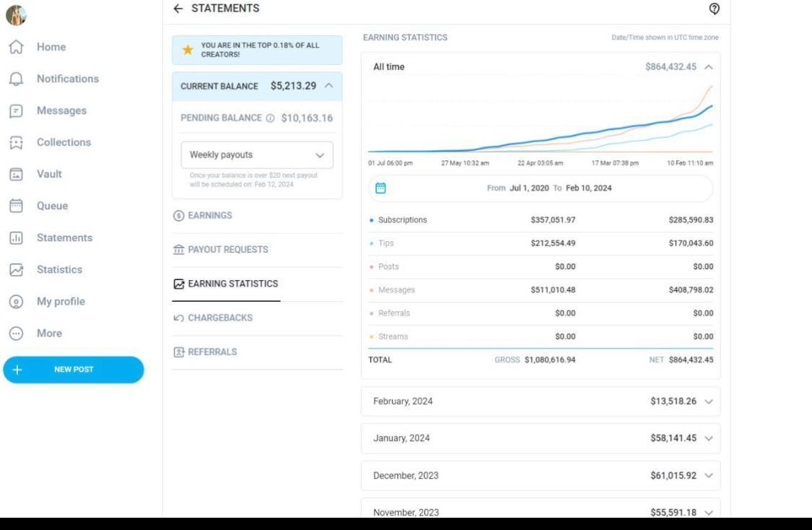Click the back arrow beside Statements
This screenshot has height=530, width=812.
click(178, 9)
